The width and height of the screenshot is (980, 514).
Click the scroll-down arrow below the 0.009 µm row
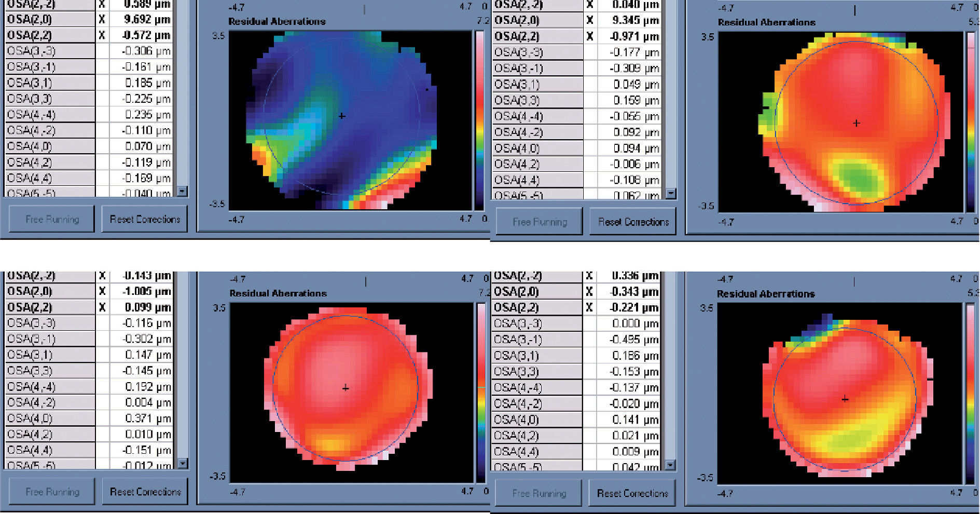pos(670,465)
